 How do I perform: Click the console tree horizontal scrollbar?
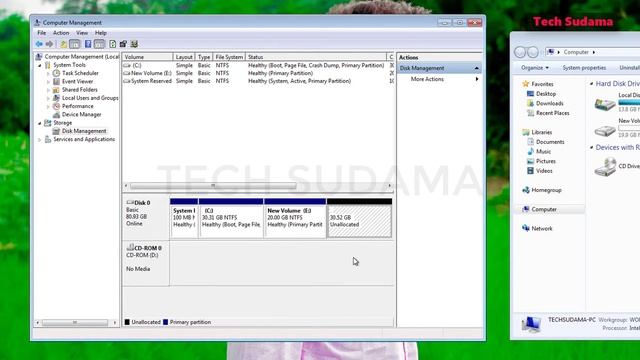click(75, 322)
